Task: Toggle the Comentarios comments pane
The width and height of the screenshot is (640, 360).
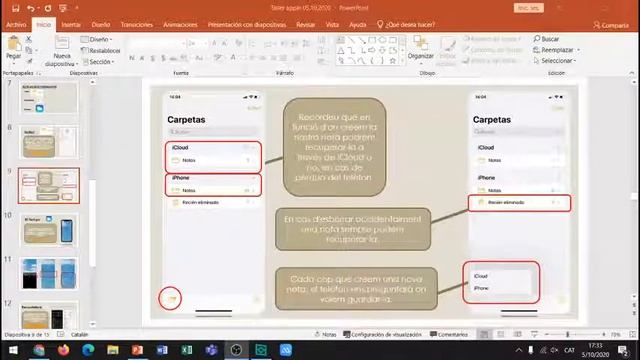Action: (449, 334)
